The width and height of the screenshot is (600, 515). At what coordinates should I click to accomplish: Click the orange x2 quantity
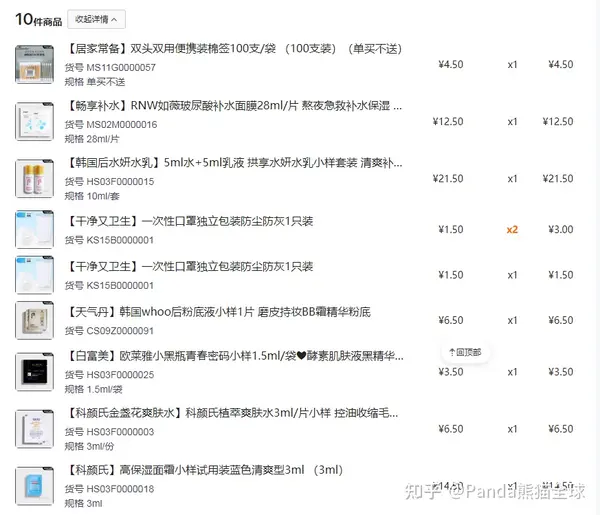click(x=512, y=230)
